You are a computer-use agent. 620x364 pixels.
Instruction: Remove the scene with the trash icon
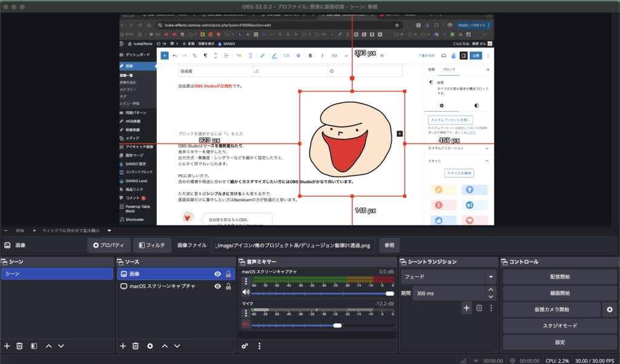point(19,346)
